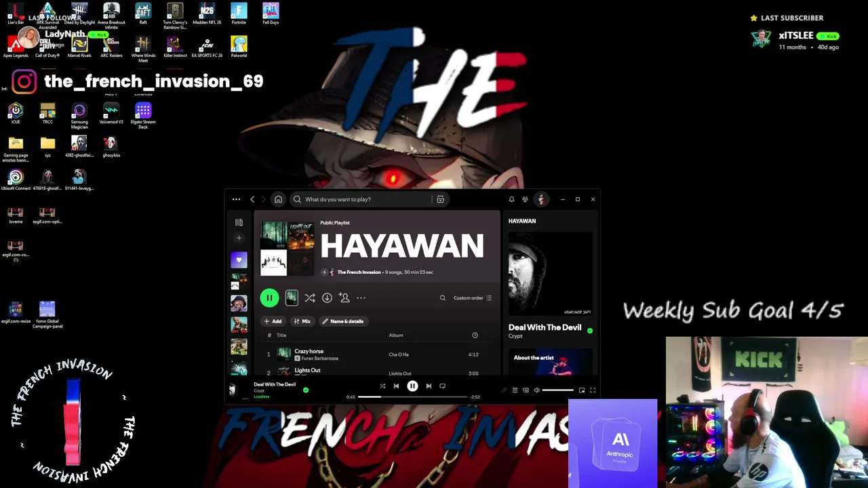This screenshot has height=488, width=868.
Task: Toggle shuffle in the bottom player bar
Action: pyautogui.click(x=382, y=386)
